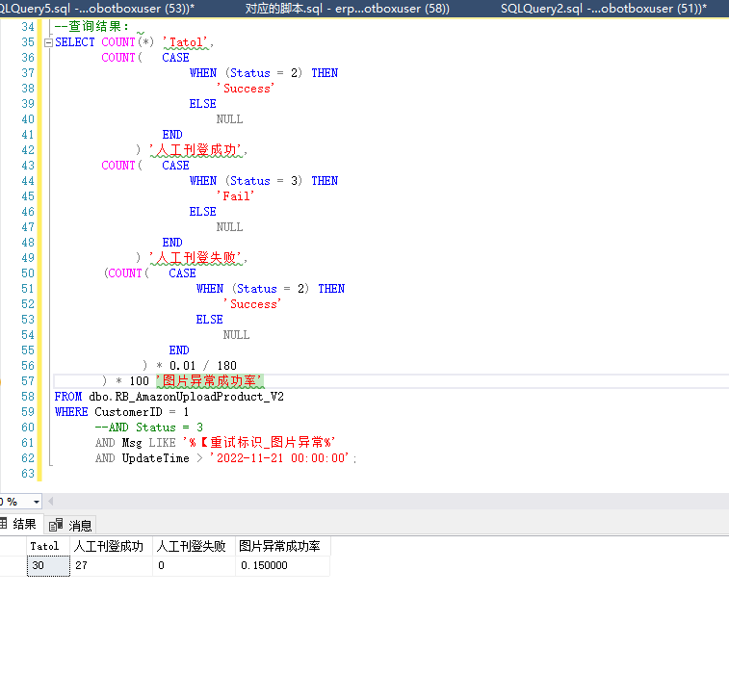Click the highlighted '图片异常成功率' alias on line 57
729x700 pixels.
(x=210, y=381)
